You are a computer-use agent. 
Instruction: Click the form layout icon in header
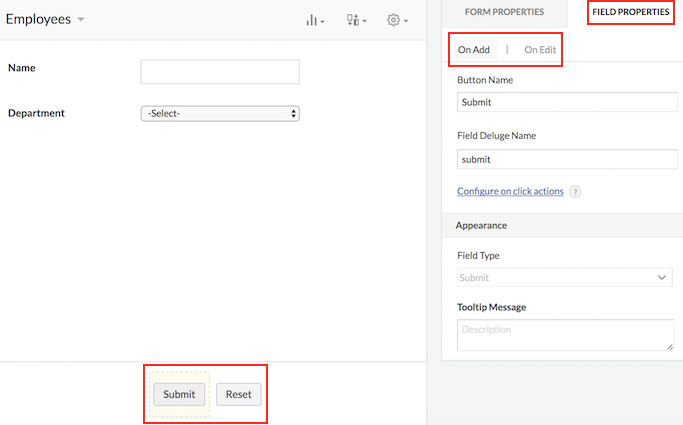click(x=356, y=20)
